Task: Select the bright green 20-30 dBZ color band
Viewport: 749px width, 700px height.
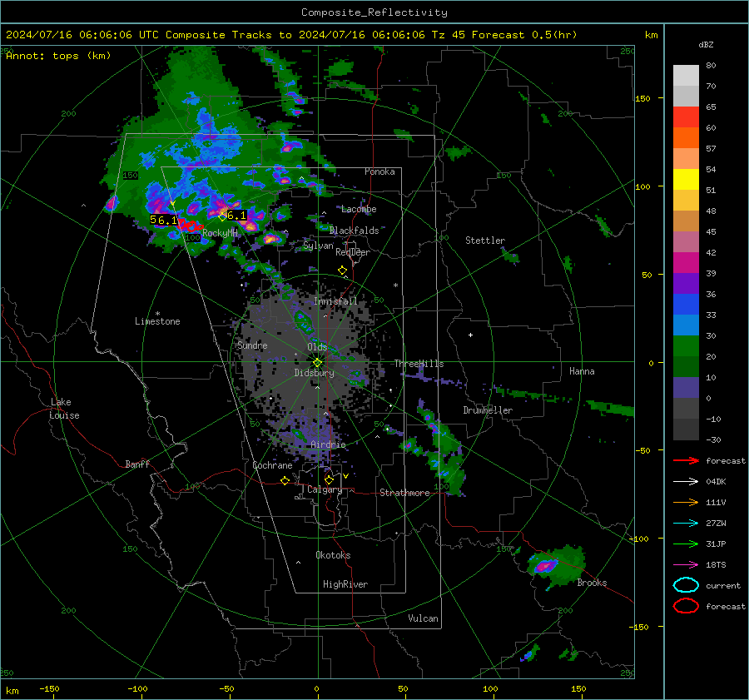Action: pos(686,346)
